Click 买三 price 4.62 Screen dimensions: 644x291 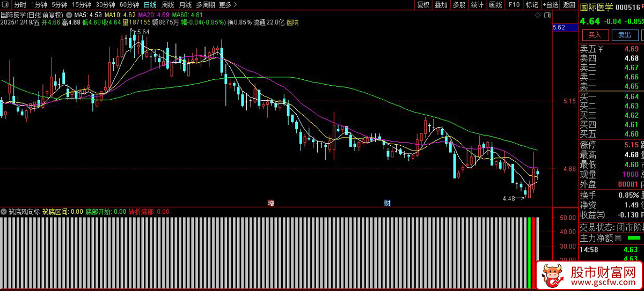pos(631,115)
